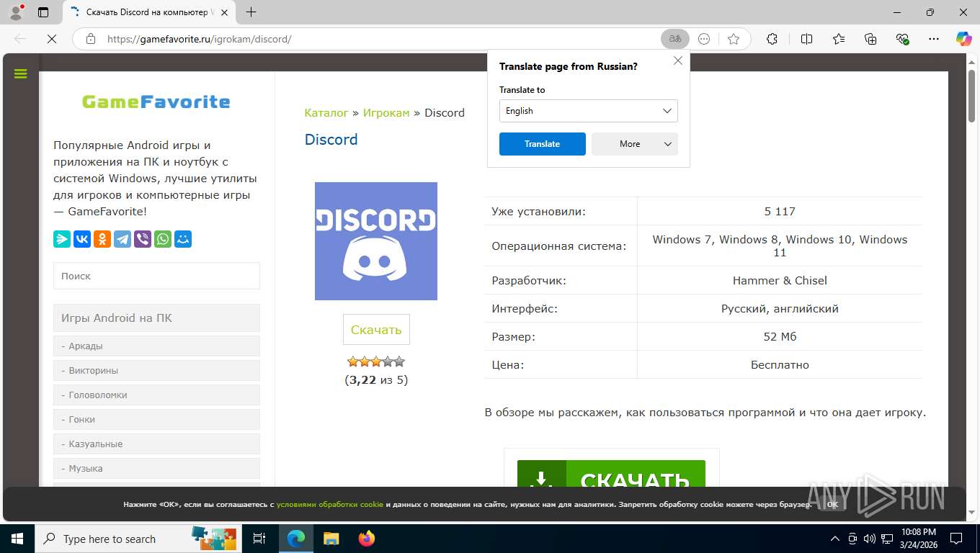Open the Игры Android на ПК category
The width and height of the screenshot is (980, 553).
pos(156,318)
